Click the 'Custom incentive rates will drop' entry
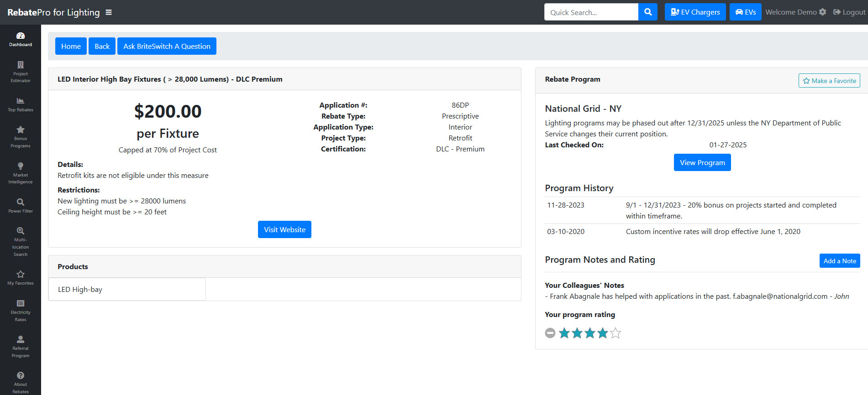Viewport: 868px width, 395px height. click(713, 232)
